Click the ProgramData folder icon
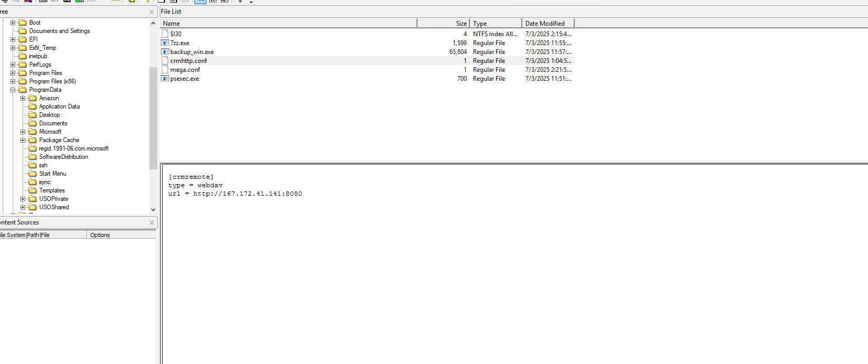The height and width of the screenshot is (364, 868). 23,90
